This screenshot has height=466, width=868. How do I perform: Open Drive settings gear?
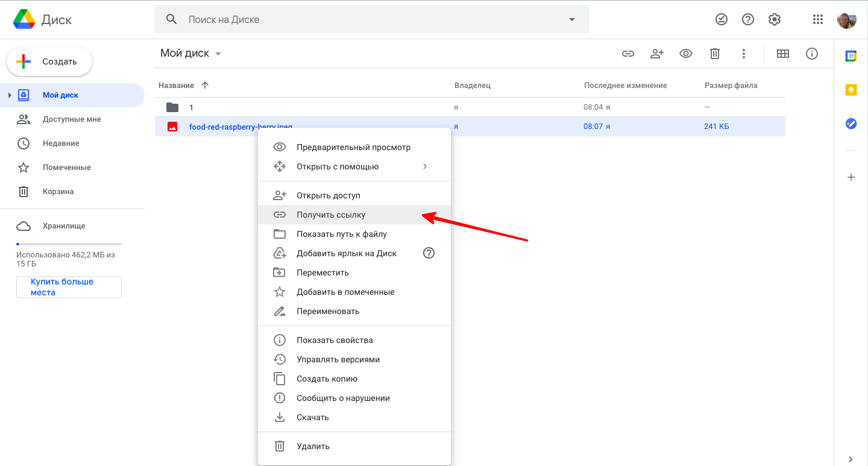[x=775, y=19]
